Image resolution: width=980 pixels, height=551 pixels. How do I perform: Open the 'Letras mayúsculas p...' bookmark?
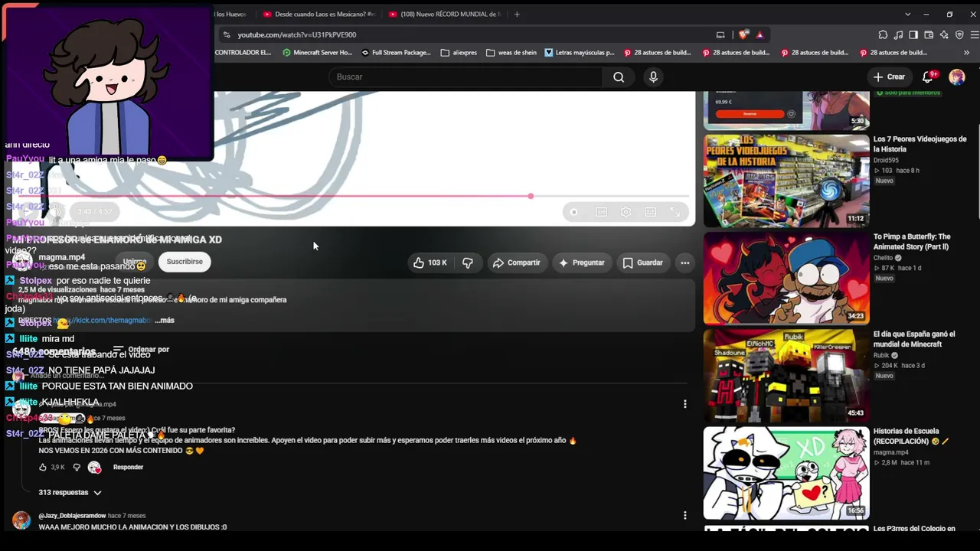coord(580,53)
